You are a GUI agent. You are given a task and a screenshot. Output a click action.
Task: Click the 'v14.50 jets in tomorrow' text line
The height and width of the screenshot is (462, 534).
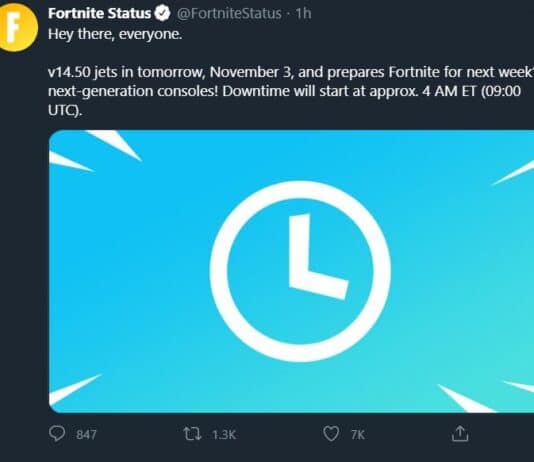[x=291, y=72]
